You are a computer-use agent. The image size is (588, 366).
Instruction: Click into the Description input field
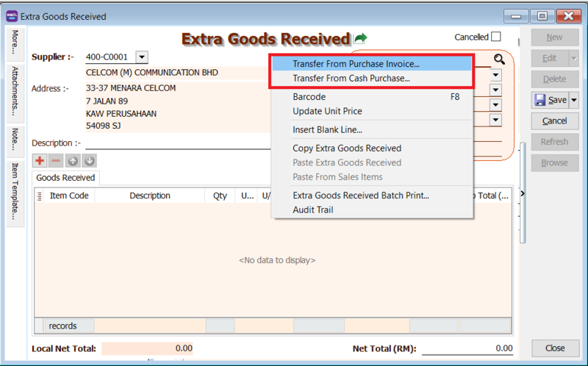[x=176, y=143]
